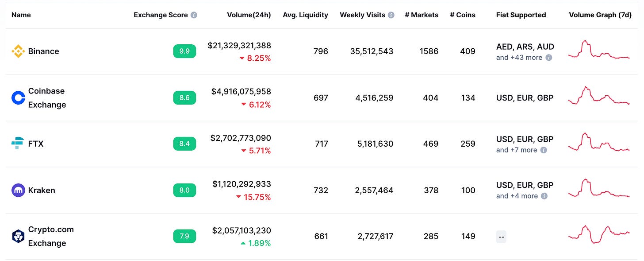The width and height of the screenshot is (644, 261).
Task: Click weekly visits value 2,557,464
Action: (x=374, y=191)
